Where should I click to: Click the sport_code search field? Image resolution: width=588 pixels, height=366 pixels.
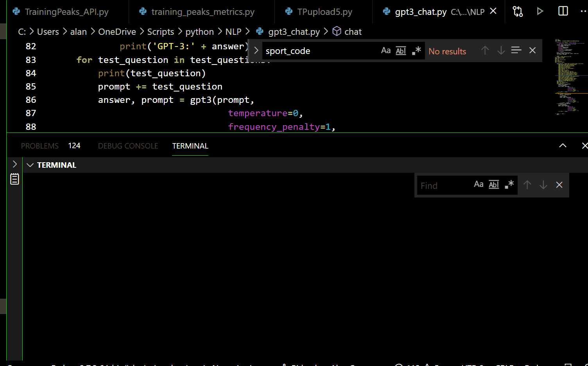click(x=321, y=51)
